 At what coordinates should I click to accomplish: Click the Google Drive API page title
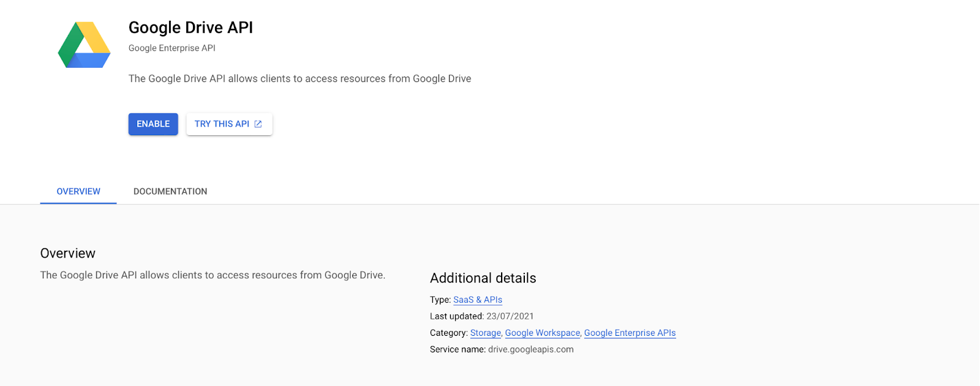(190, 28)
